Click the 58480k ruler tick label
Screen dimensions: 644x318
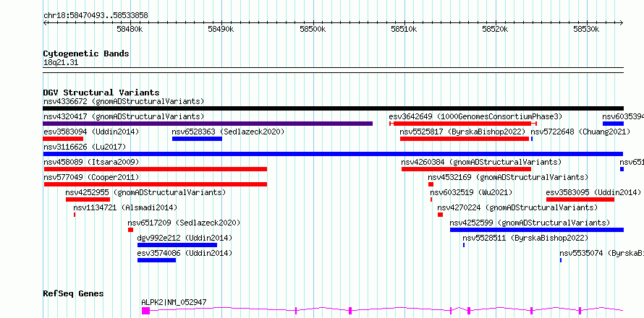point(130,30)
